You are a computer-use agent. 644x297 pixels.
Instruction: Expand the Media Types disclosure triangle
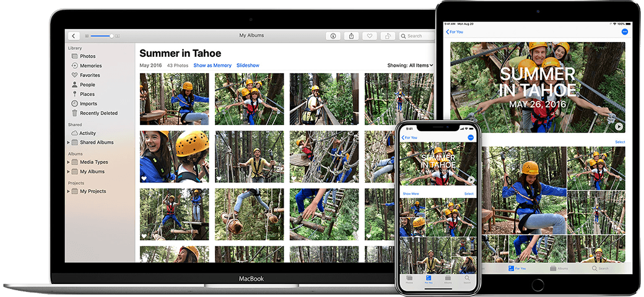tap(69, 162)
